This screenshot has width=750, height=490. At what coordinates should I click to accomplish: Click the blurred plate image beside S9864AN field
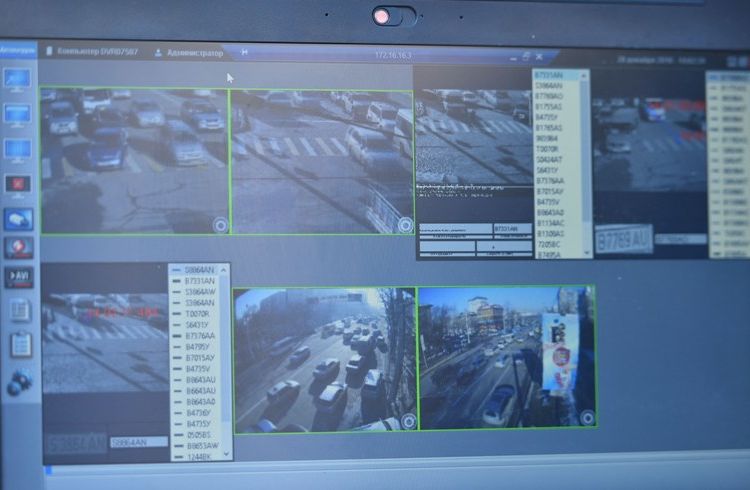point(76,444)
